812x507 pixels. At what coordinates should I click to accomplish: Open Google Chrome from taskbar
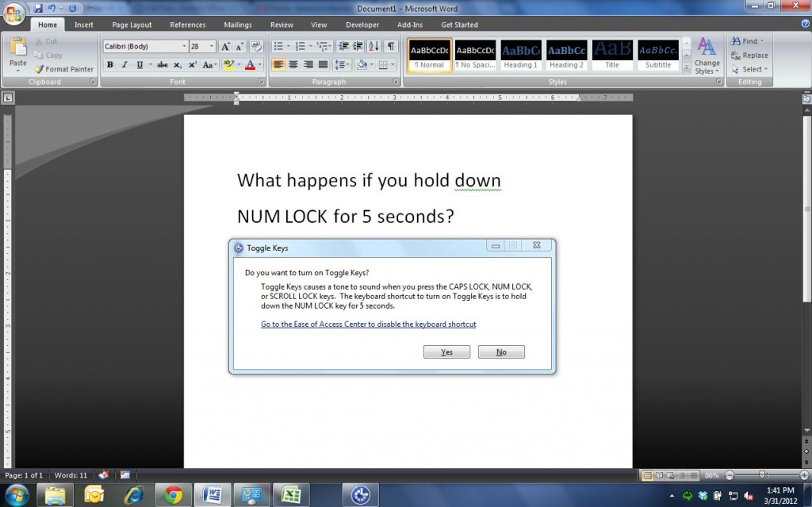point(173,496)
